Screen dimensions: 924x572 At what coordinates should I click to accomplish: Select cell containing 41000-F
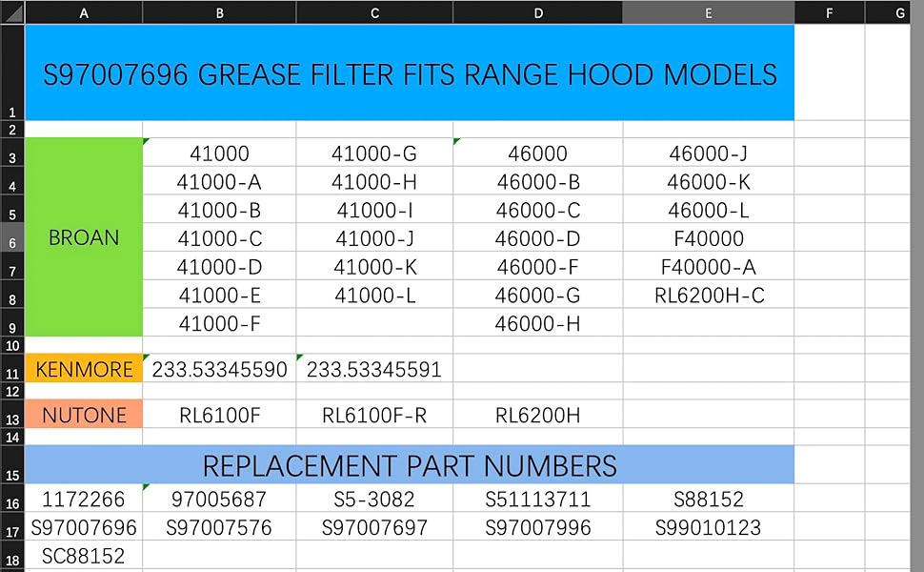pos(219,322)
